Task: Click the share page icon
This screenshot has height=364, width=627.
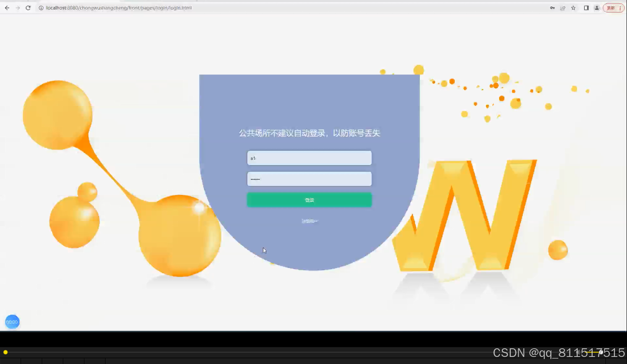Action: pyautogui.click(x=562, y=7)
